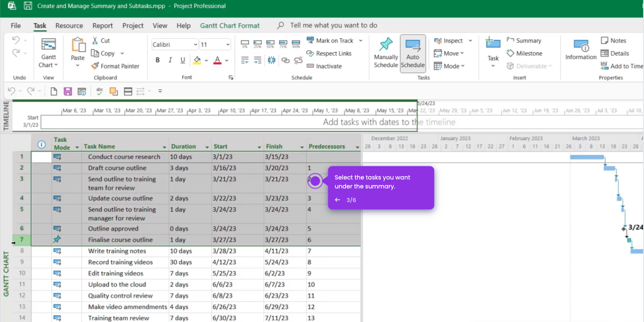Click the Insert Milestone icon
This screenshot has height=322, width=644.
(511, 53)
